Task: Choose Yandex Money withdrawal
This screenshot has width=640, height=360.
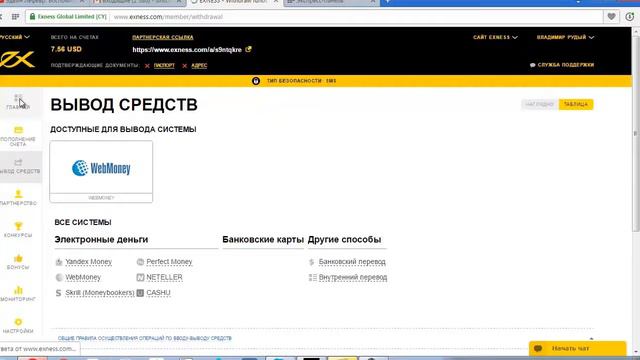Action: pos(89,262)
